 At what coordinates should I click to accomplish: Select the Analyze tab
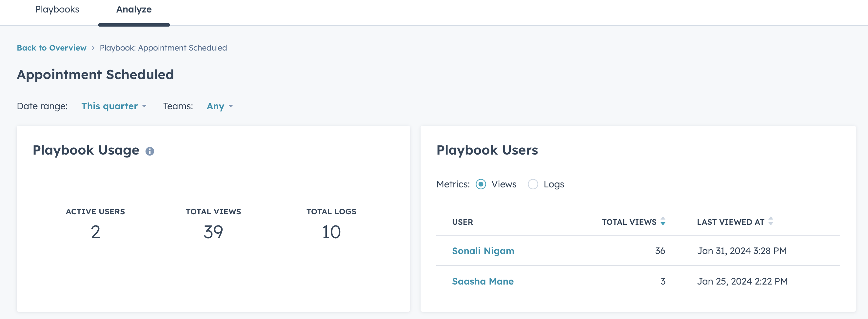click(134, 10)
